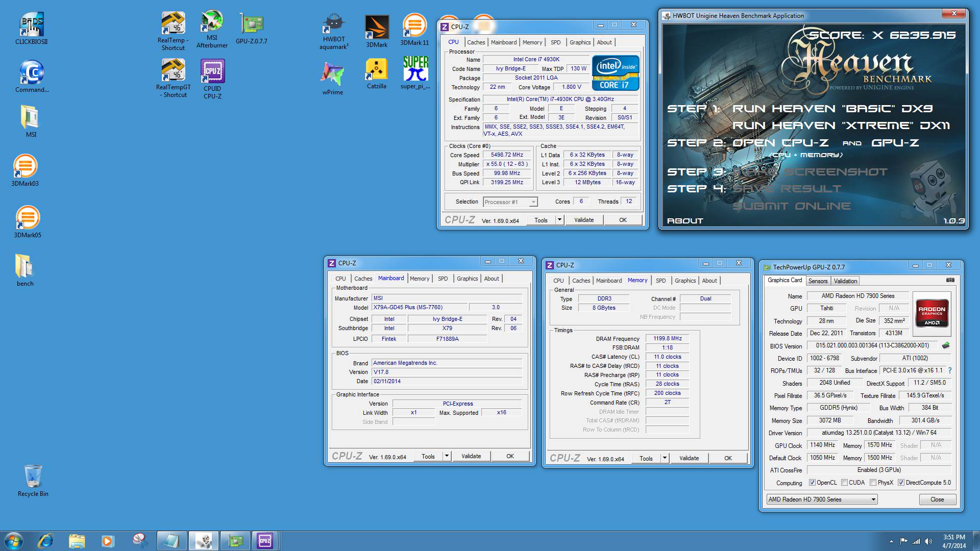This screenshot has width=980, height=551.
Task: Open the Tools dropdown arrow in CPU-Z CPU window
Action: [x=559, y=220]
